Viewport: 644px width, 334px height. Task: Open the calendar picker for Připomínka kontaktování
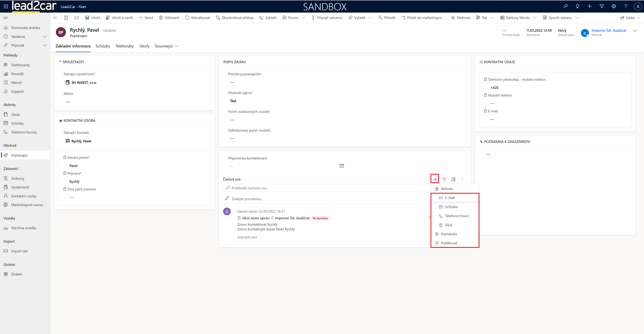[341, 166]
